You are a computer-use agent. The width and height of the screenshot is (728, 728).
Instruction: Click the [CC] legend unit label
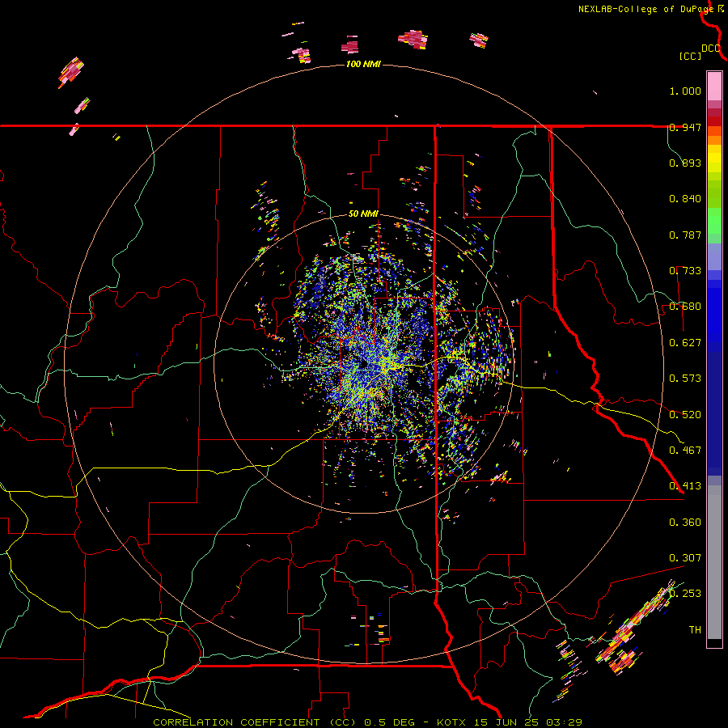(690, 56)
